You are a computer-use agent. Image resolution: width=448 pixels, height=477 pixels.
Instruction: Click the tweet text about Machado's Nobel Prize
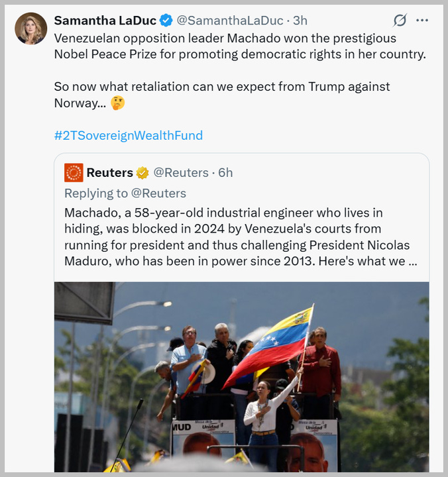[x=240, y=46]
